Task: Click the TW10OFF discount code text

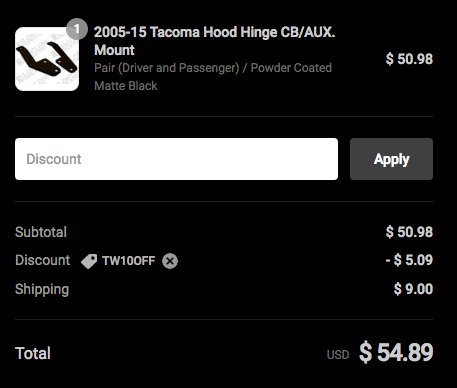Action: pyautogui.click(x=129, y=261)
